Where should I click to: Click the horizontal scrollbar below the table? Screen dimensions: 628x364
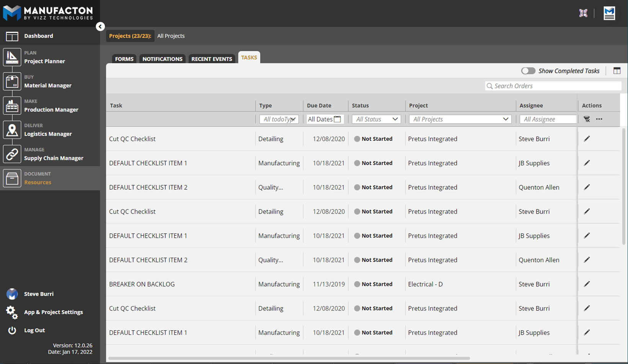[289, 358]
